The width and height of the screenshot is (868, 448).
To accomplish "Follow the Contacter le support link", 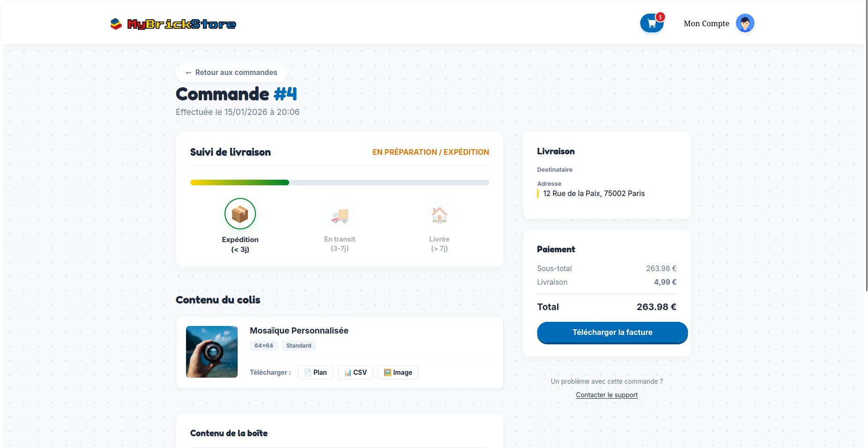I will click(606, 395).
